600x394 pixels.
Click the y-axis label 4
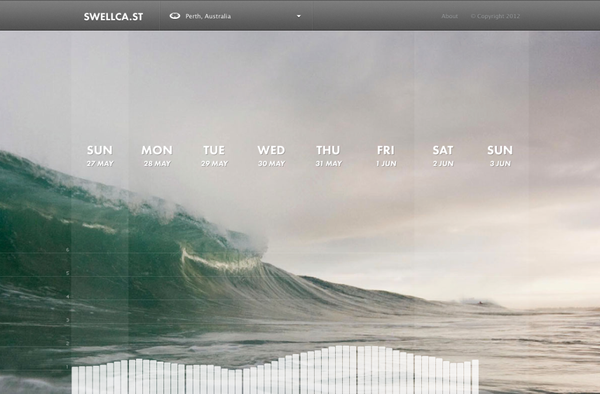pyautogui.click(x=68, y=296)
